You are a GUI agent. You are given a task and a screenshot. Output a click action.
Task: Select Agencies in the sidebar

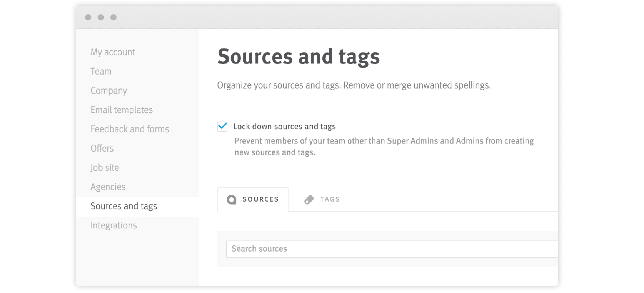[108, 187]
